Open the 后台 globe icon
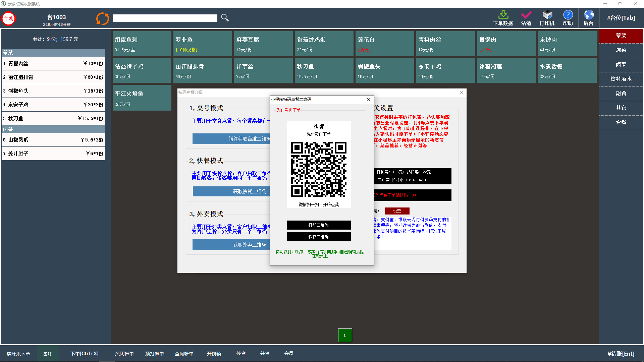 [x=589, y=15]
